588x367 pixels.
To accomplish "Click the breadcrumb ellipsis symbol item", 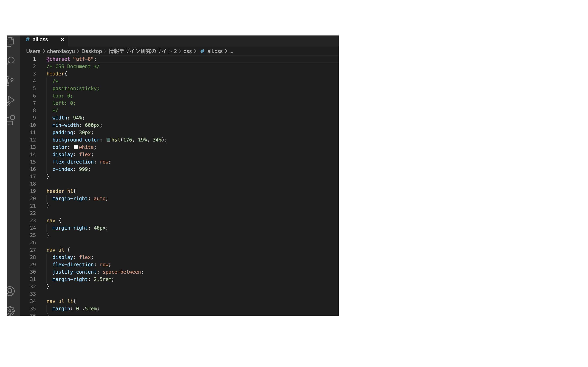I will (231, 51).
